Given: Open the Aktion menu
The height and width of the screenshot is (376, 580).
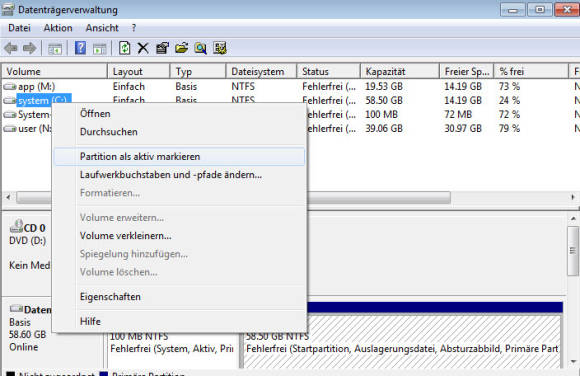Looking at the screenshot, I should point(58,28).
